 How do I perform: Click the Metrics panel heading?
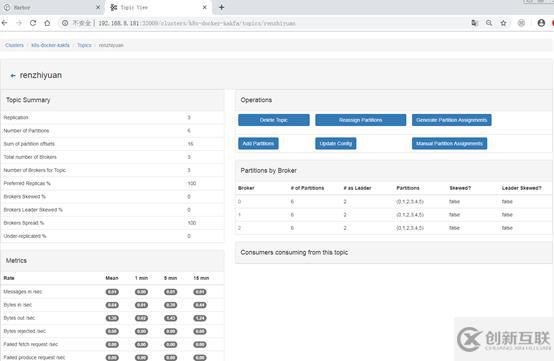point(16,260)
